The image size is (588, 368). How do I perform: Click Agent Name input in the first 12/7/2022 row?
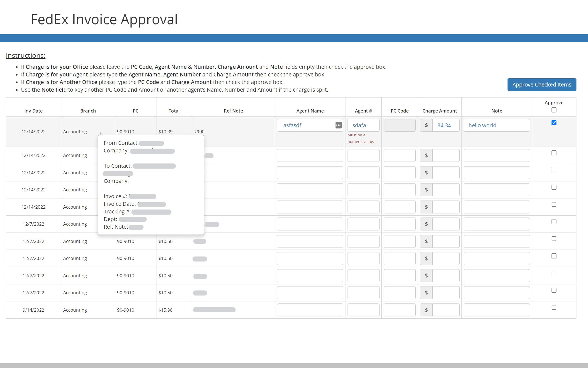(310, 224)
